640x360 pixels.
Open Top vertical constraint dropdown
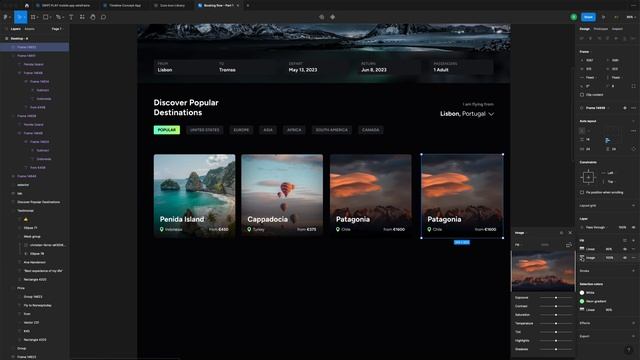click(x=608, y=182)
